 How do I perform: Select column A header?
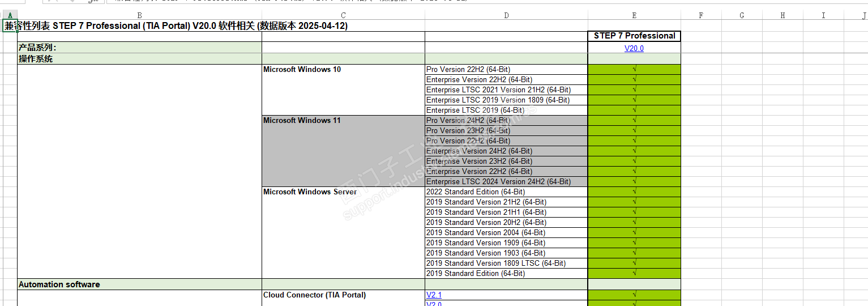[x=10, y=15]
